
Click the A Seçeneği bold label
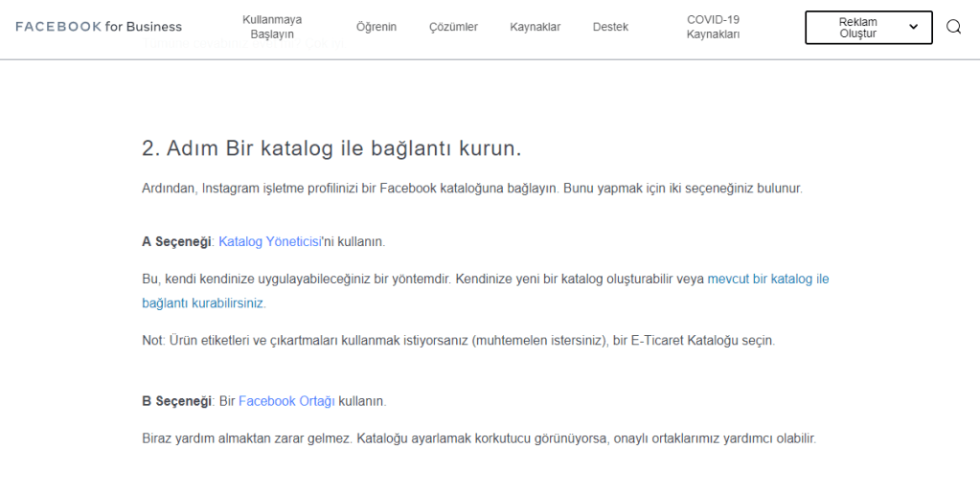176,242
